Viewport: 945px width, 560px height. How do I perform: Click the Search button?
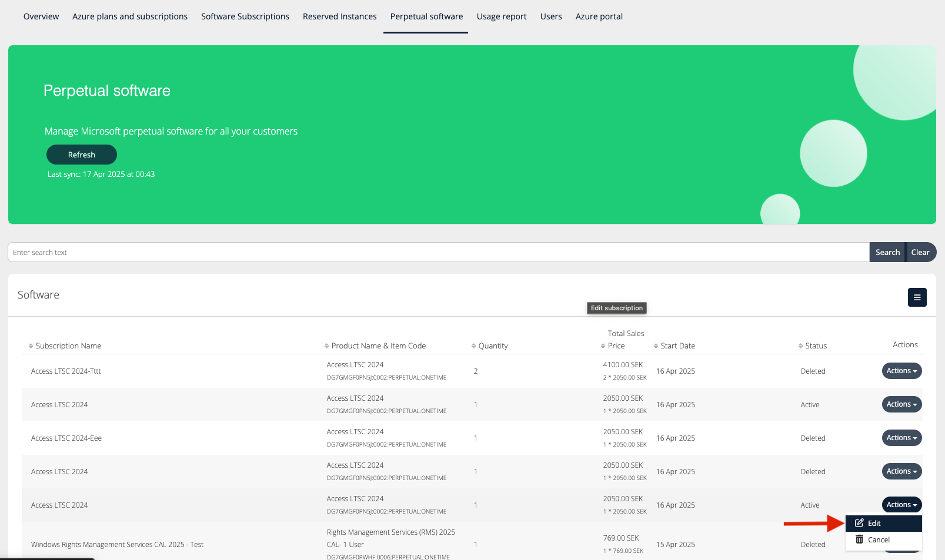click(887, 252)
